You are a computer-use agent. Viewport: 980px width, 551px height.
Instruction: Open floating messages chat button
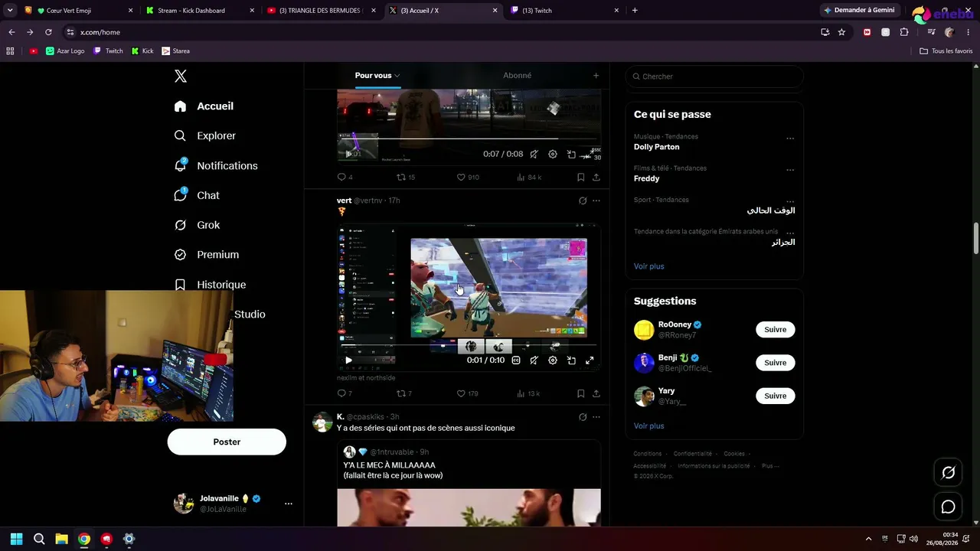tap(948, 507)
